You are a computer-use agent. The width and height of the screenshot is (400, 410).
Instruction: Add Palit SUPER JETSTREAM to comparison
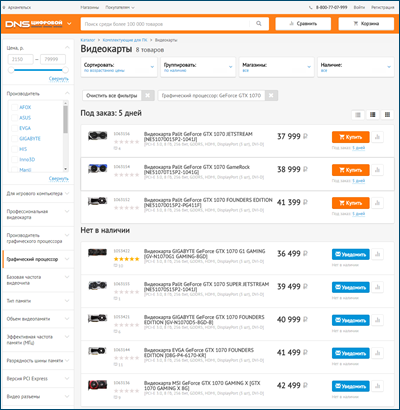click(377, 287)
